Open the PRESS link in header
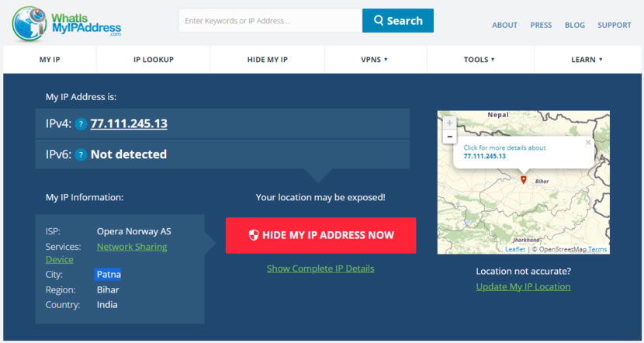The image size is (644, 343). [541, 25]
